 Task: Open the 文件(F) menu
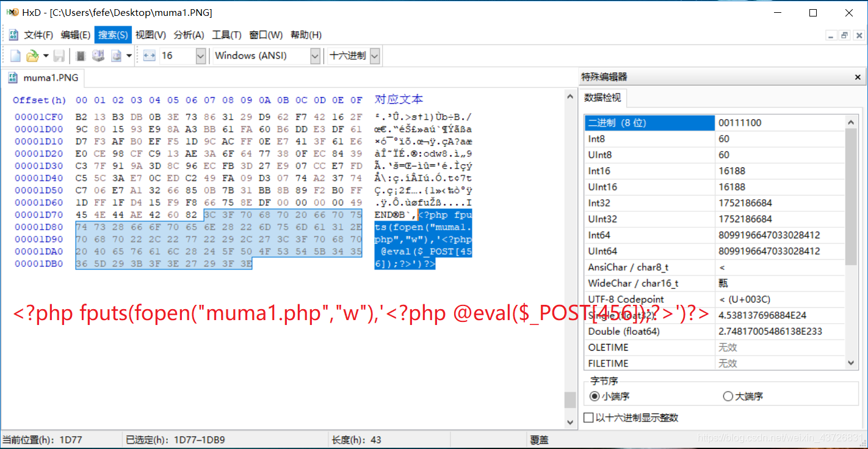click(38, 35)
